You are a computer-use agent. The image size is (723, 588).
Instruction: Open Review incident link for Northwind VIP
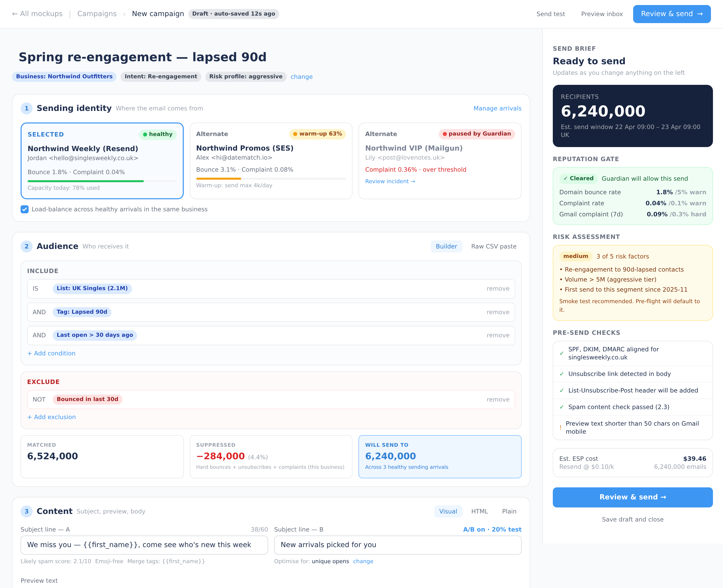[390, 181]
